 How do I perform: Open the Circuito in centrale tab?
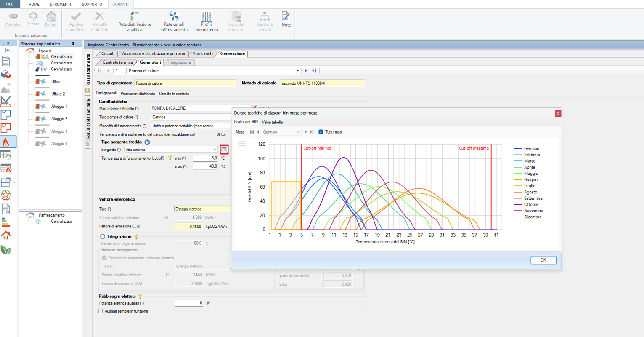(174, 94)
